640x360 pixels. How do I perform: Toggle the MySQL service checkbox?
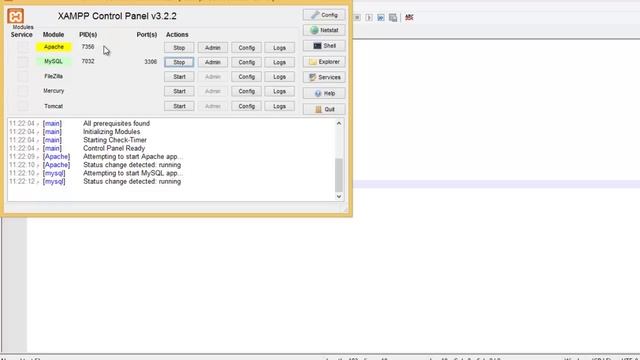tap(23, 62)
